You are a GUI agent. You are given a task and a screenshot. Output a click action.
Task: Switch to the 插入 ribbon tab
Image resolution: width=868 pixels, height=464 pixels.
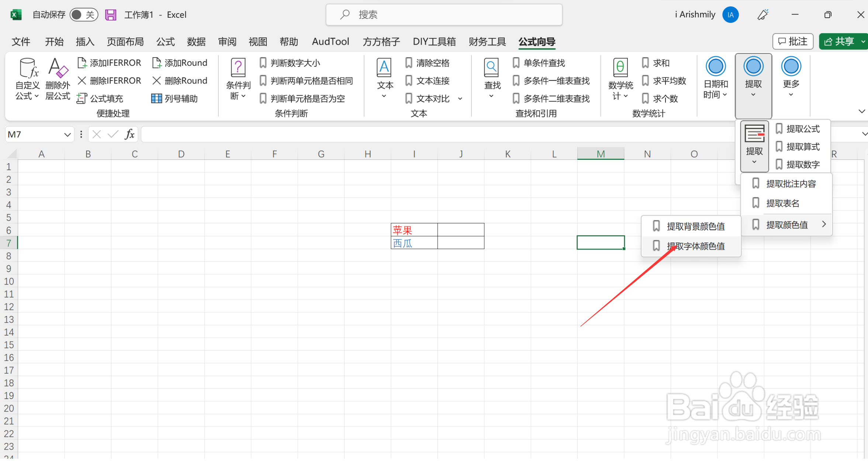point(85,42)
